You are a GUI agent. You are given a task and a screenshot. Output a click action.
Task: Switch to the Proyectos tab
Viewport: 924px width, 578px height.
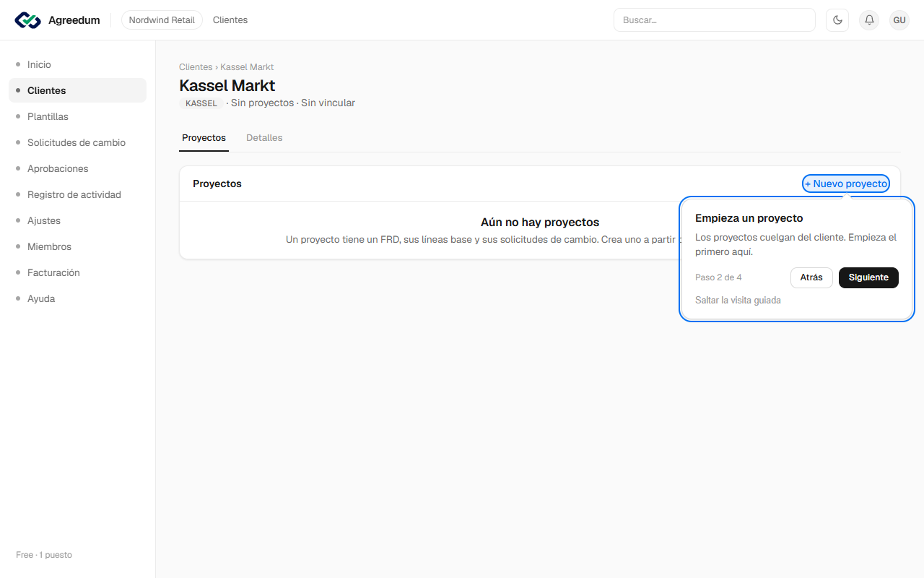204,137
